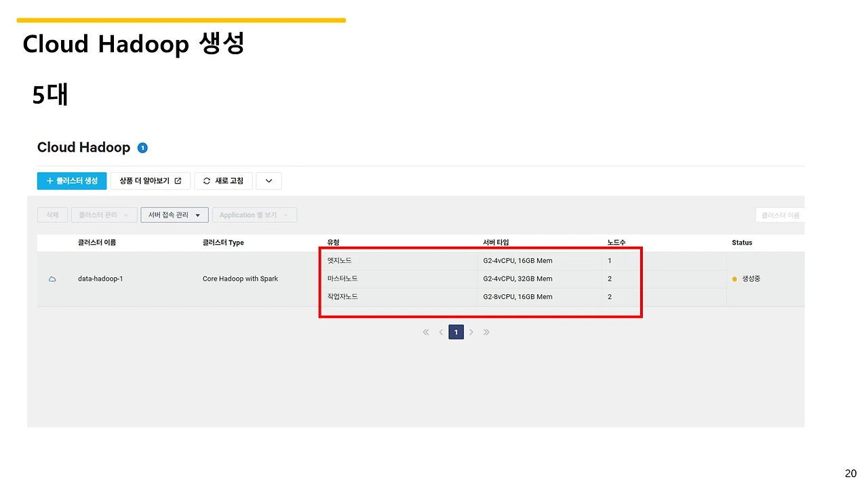Go to next page arrow
This screenshot has height=488, width=868.
click(x=471, y=332)
